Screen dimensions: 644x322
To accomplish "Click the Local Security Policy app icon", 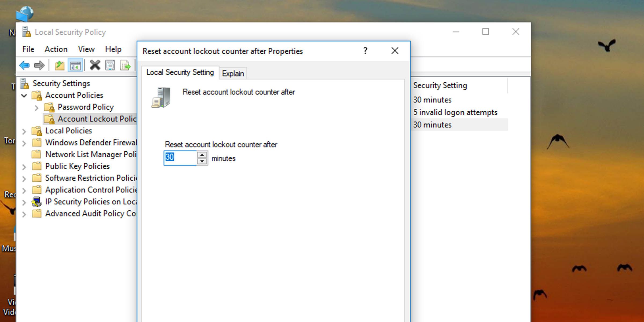I will pos(26,32).
